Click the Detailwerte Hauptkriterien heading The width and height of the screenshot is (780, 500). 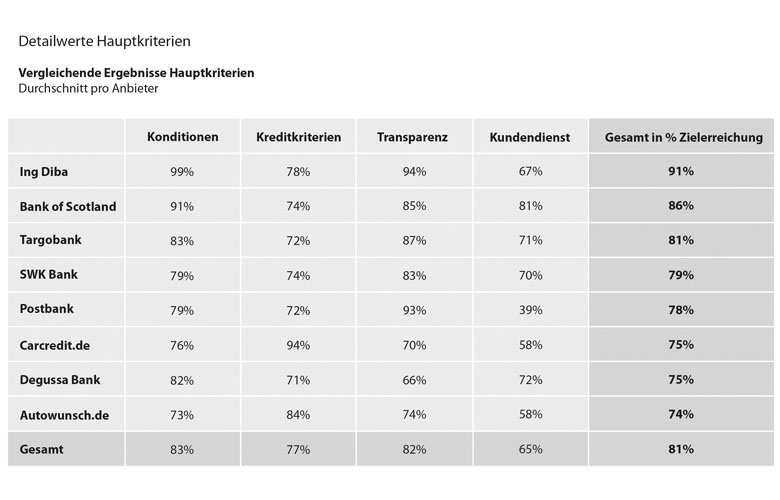click(104, 41)
